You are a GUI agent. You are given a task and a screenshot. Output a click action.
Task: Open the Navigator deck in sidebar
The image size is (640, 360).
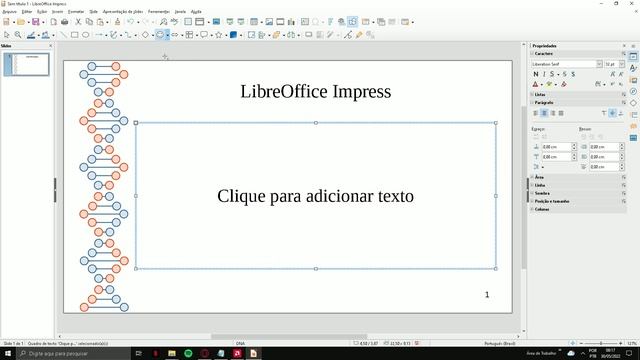[633, 91]
